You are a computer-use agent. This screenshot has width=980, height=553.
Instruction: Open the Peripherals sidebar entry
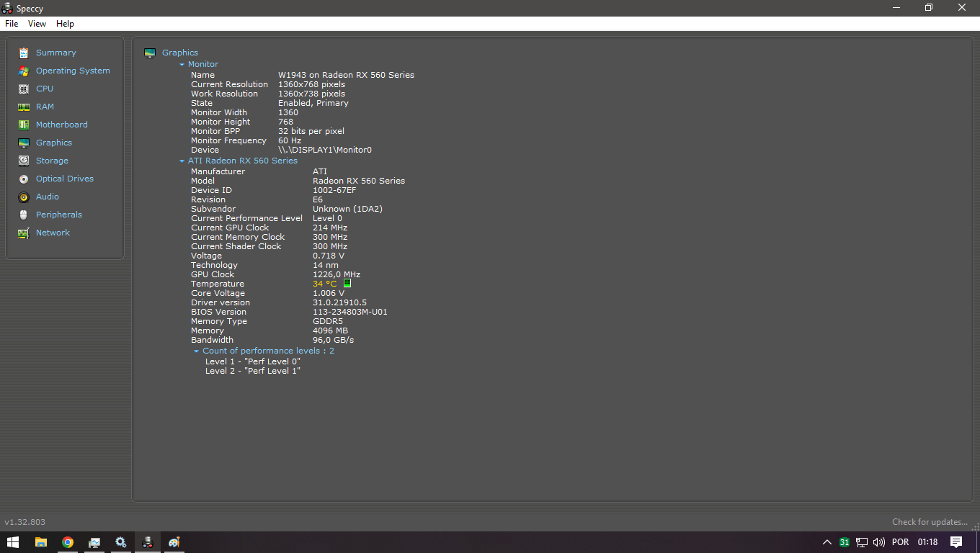pyautogui.click(x=59, y=215)
